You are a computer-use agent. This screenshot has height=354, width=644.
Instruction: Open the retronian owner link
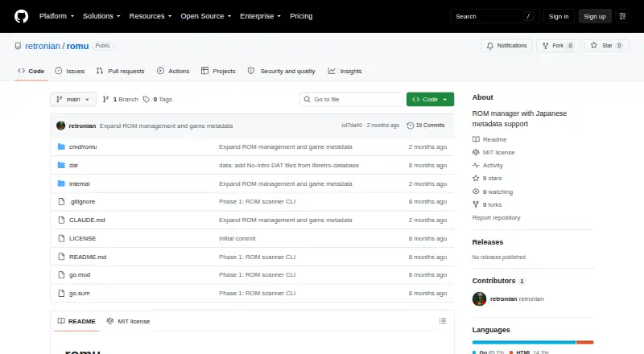(43, 46)
